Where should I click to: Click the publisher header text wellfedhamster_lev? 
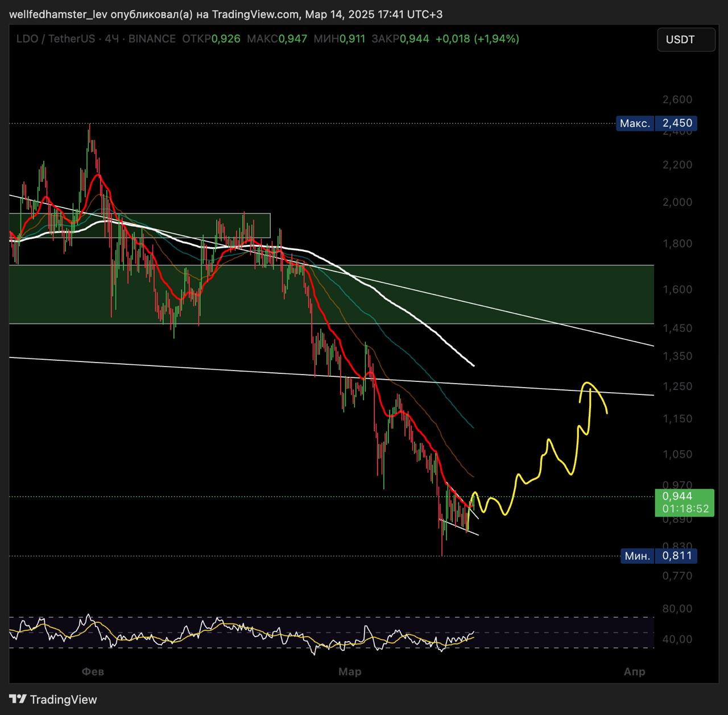59,14
